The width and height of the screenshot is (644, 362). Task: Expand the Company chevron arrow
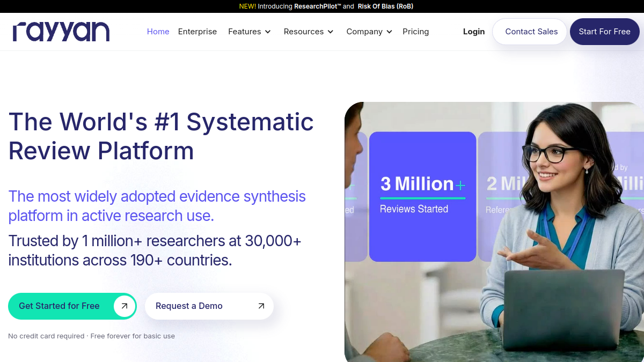pos(389,32)
